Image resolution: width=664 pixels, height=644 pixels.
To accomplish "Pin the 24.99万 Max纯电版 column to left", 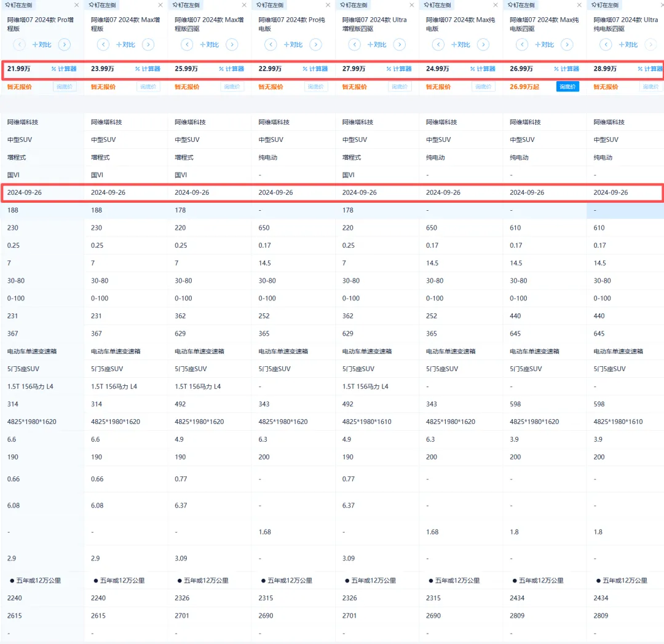I will pyautogui.click(x=438, y=5).
